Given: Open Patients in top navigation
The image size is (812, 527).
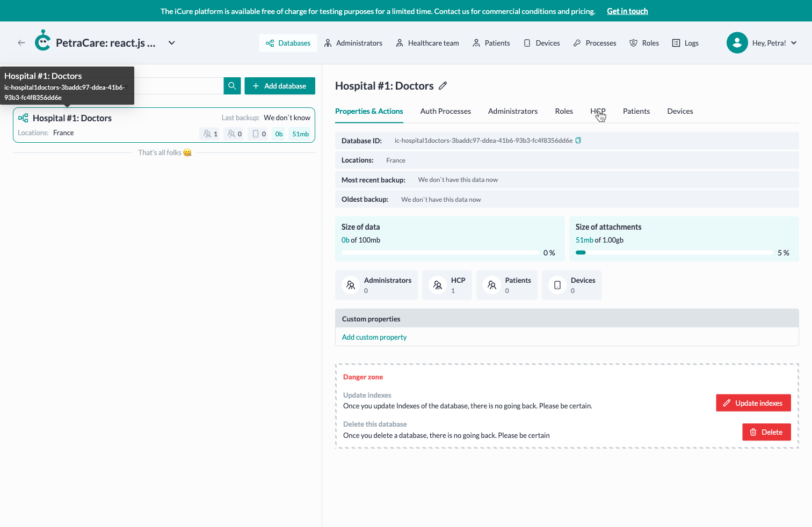Looking at the screenshot, I should tap(491, 43).
